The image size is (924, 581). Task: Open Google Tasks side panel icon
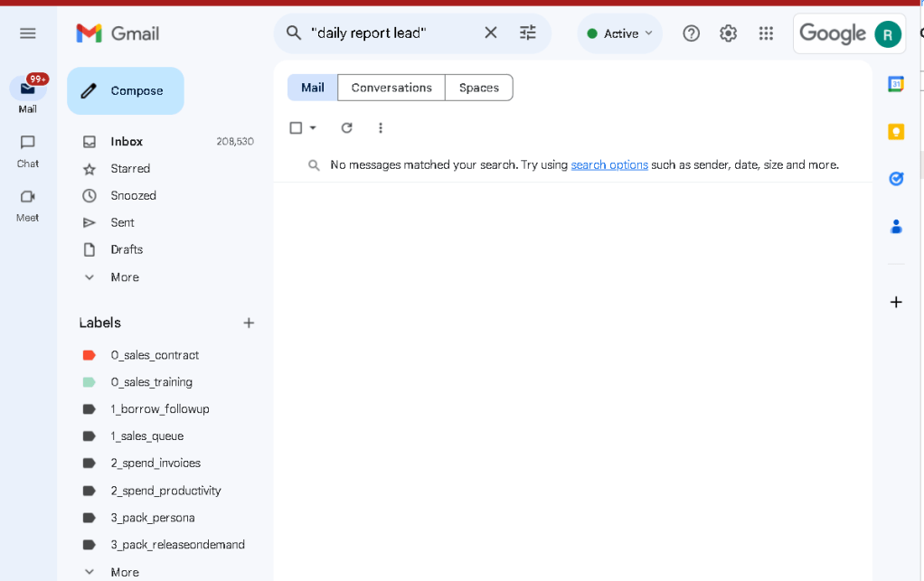(896, 178)
